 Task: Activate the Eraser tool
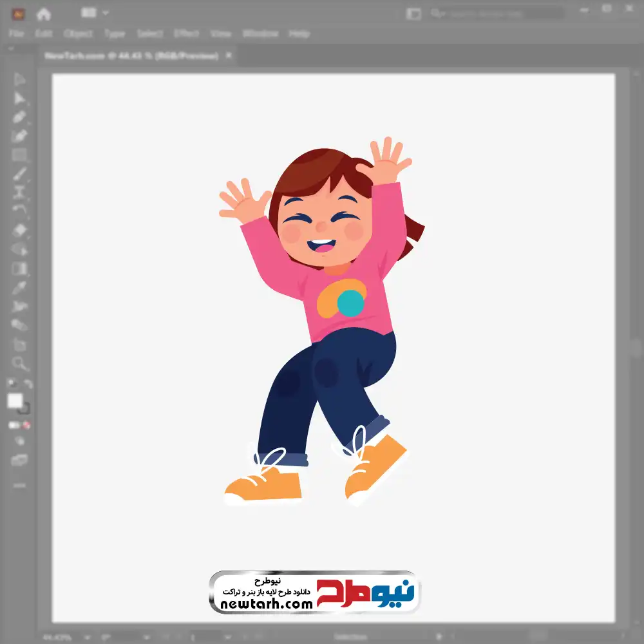point(19,230)
